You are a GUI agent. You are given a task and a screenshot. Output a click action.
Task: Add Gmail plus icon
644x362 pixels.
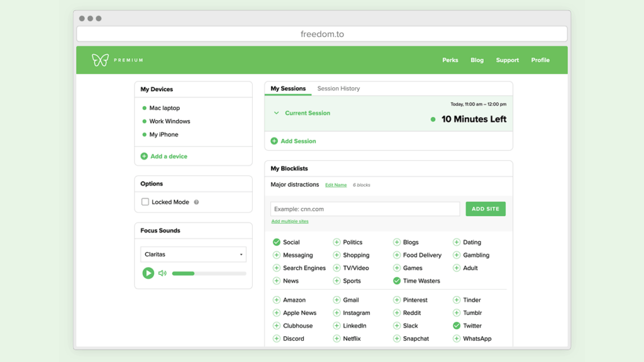(x=336, y=300)
